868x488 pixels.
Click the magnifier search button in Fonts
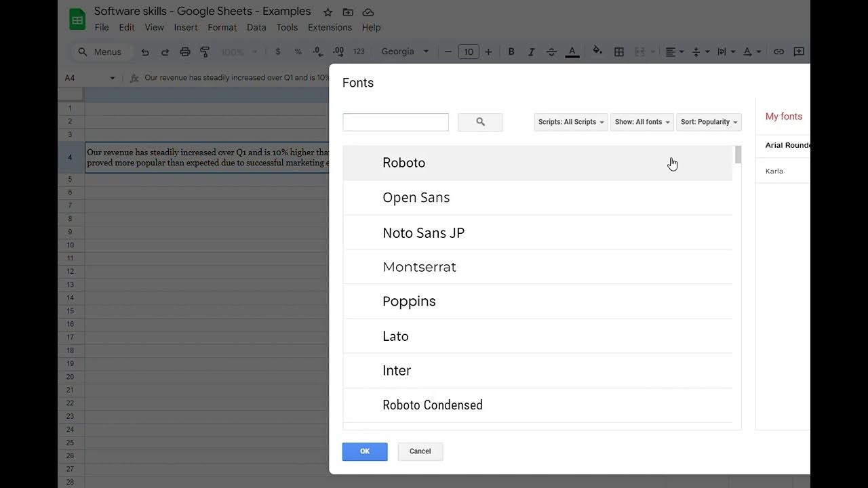[480, 122]
